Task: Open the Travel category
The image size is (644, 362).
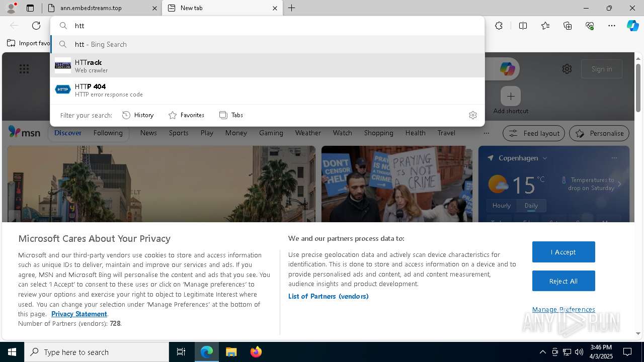Action: coord(446,133)
